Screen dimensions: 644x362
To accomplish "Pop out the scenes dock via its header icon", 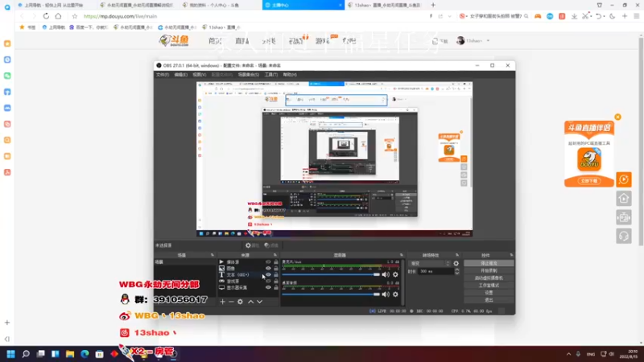I will click(213, 255).
